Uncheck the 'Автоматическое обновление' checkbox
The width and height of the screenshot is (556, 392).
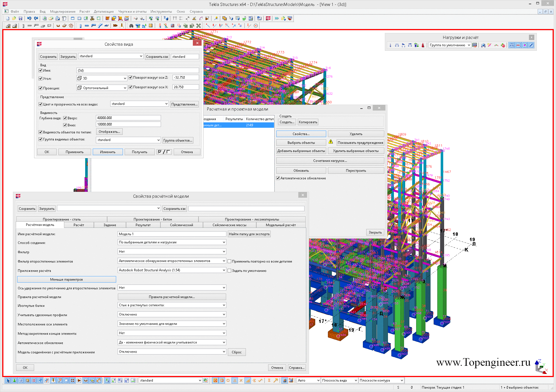(x=278, y=178)
